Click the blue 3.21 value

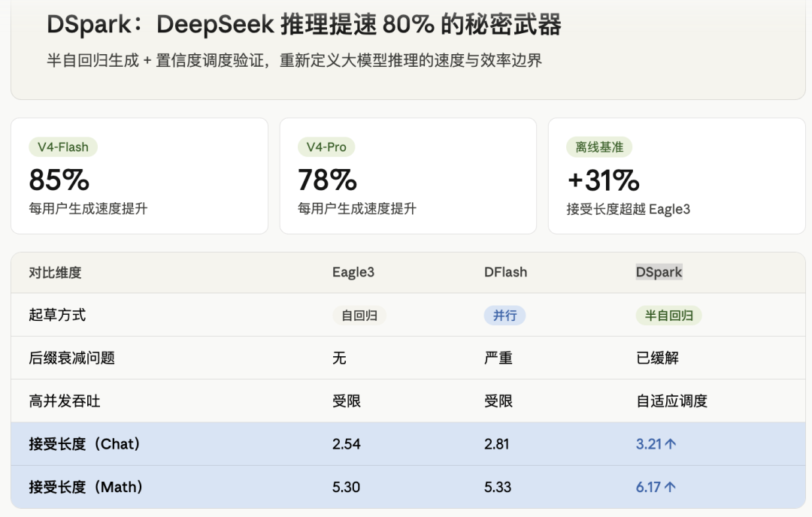click(649, 444)
